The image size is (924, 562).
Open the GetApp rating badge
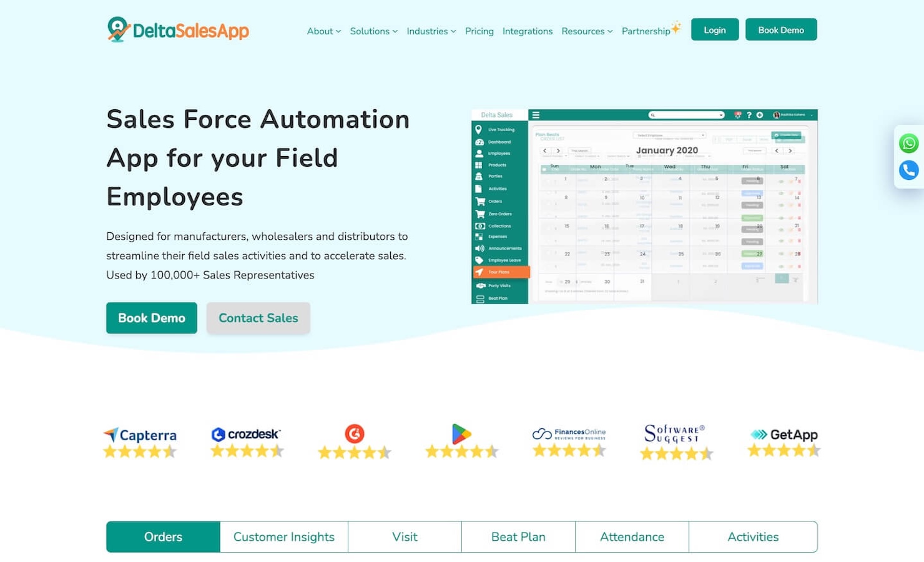tap(784, 442)
